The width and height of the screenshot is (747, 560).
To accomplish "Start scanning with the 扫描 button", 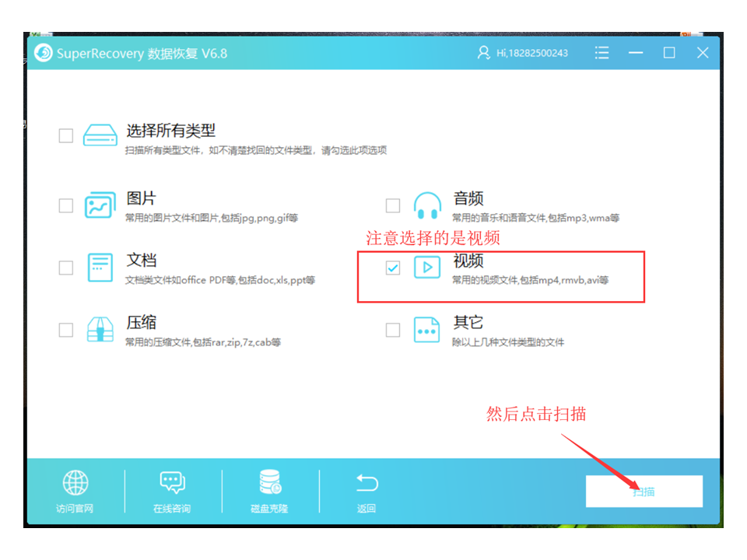I will click(644, 492).
